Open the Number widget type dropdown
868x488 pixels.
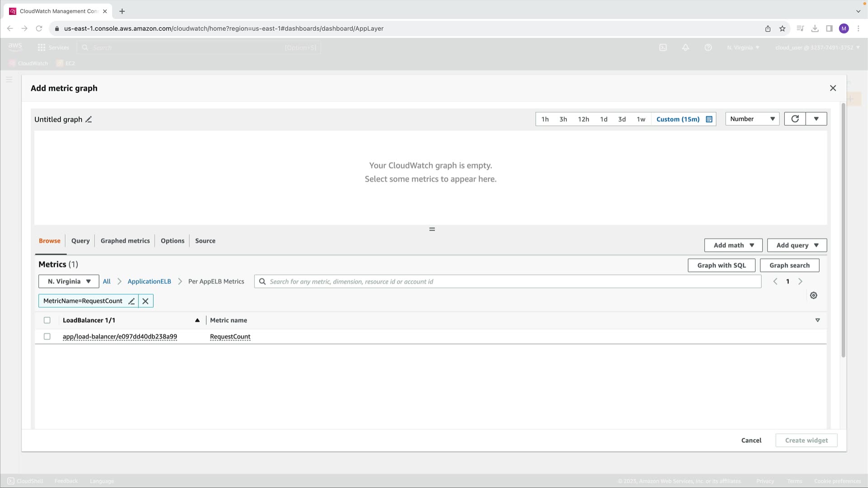[x=752, y=119]
